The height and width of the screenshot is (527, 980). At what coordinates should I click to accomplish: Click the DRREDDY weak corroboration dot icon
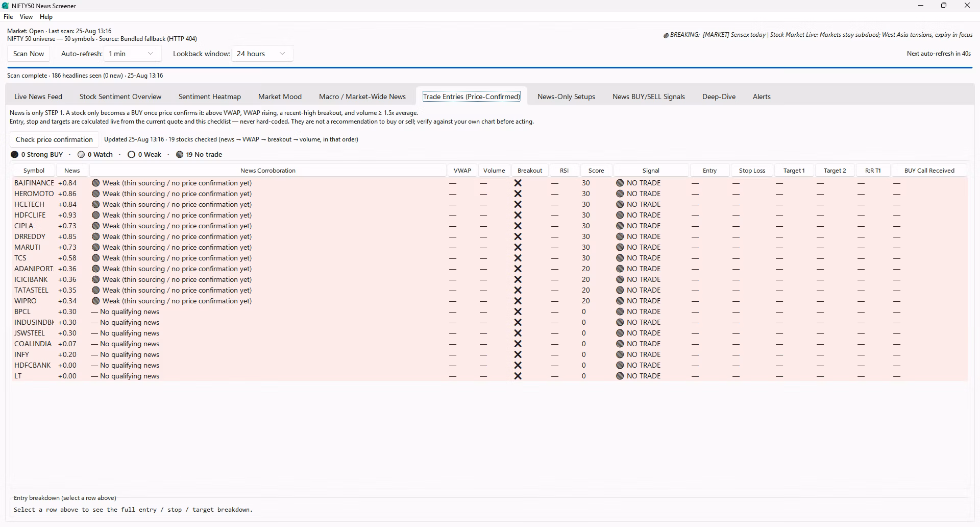95,236
